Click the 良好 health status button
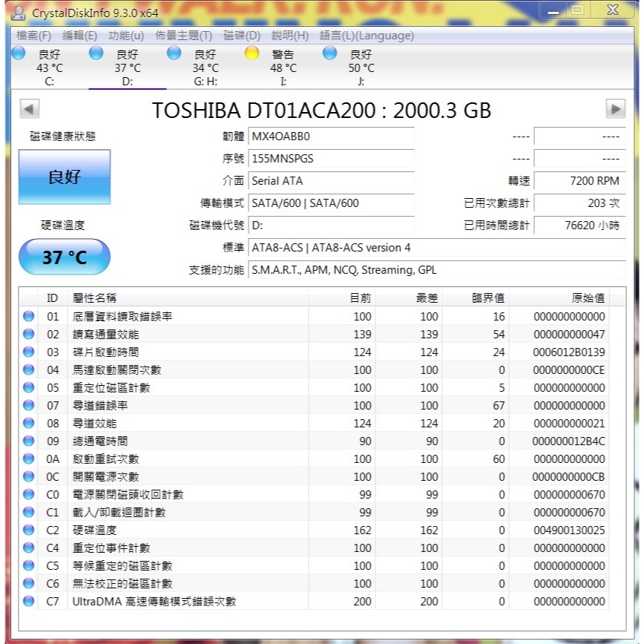 [65, 177]
